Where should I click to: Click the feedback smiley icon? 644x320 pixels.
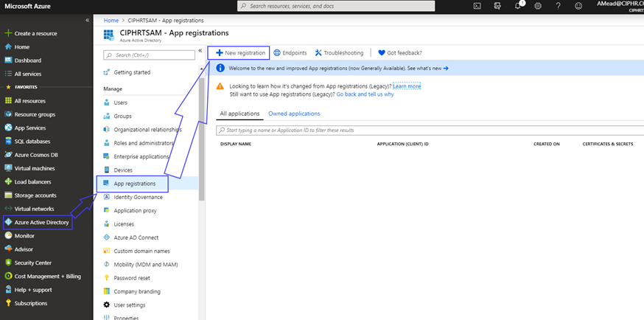click(x=578, y=6)
